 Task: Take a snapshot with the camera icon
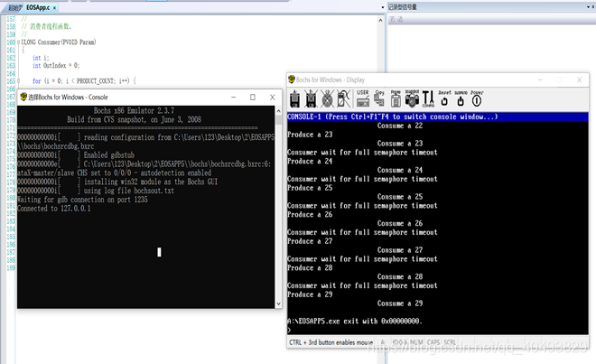pyautogui.click(x=412, y=98)
